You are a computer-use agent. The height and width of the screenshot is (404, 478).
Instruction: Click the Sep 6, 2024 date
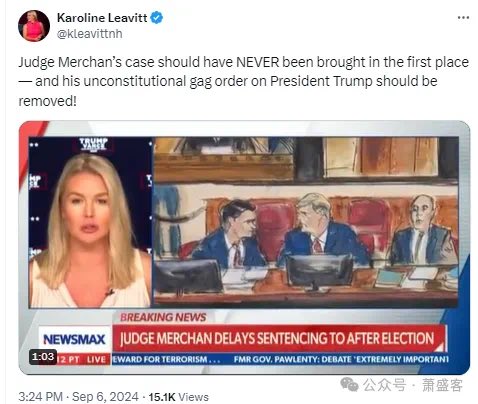[105, 397]
